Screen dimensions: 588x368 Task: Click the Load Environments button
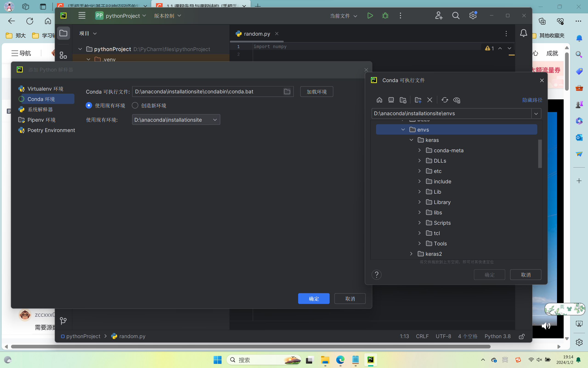pyautogui.click(x=317, y=92)
